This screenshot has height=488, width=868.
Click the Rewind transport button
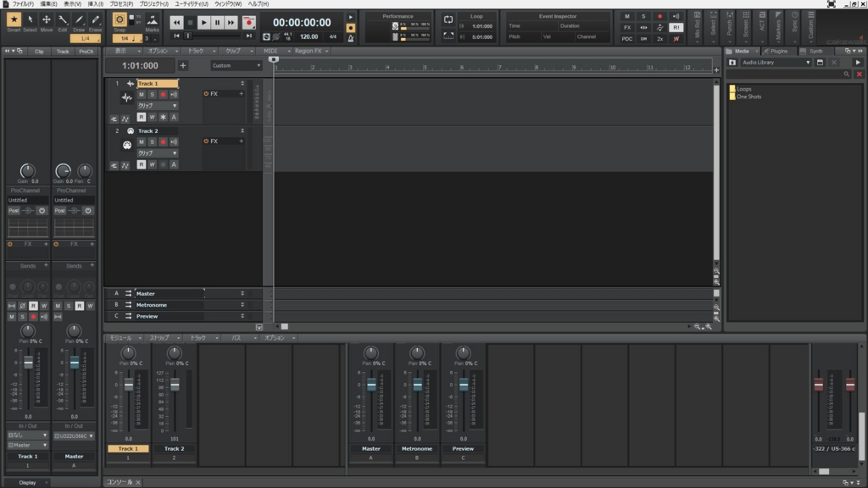pos(176,23)
